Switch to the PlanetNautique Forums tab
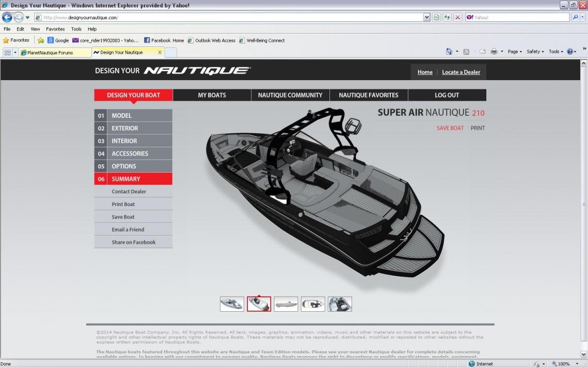This screenshot has width=588, height=368. click(55, 53)
